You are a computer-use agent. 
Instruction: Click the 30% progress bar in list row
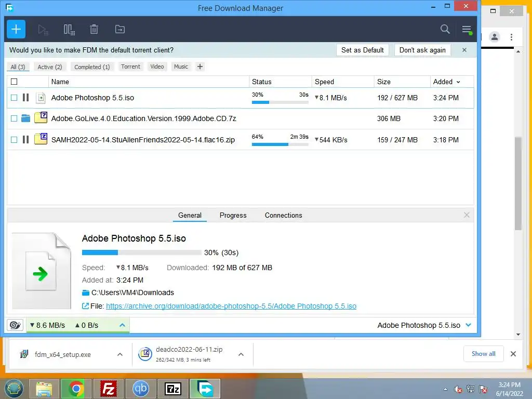[280, 102]
